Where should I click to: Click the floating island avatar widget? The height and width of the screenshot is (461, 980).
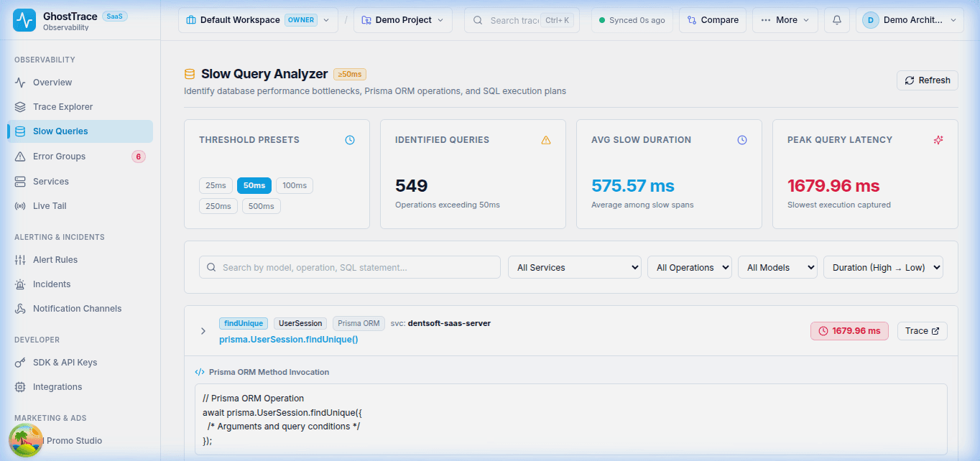tap(26, 440)
